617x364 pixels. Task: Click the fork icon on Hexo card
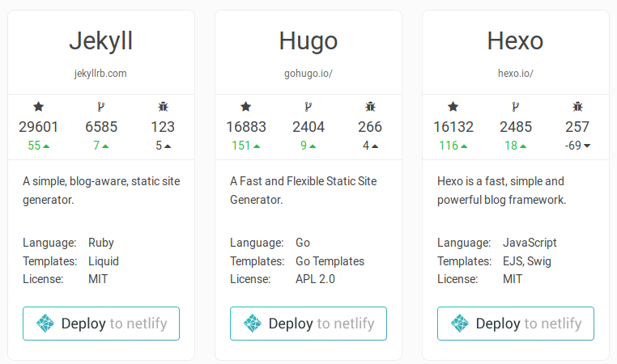point(516,107)
